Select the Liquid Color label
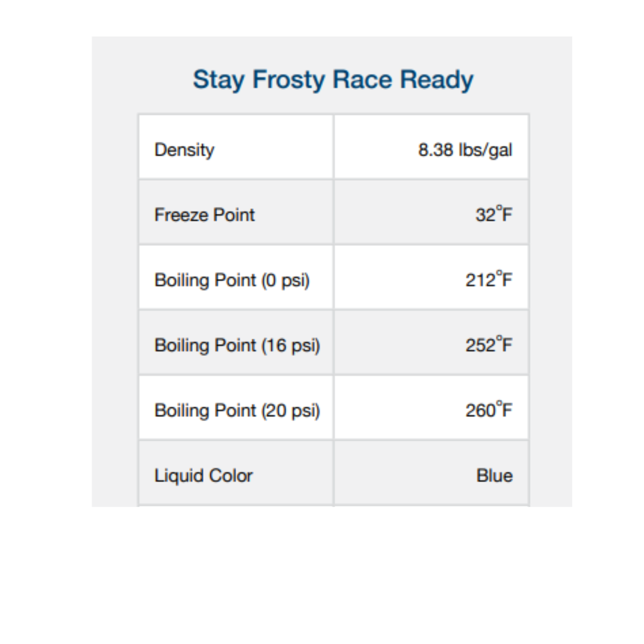Viewport: 644px width, 644px height. 204,476
